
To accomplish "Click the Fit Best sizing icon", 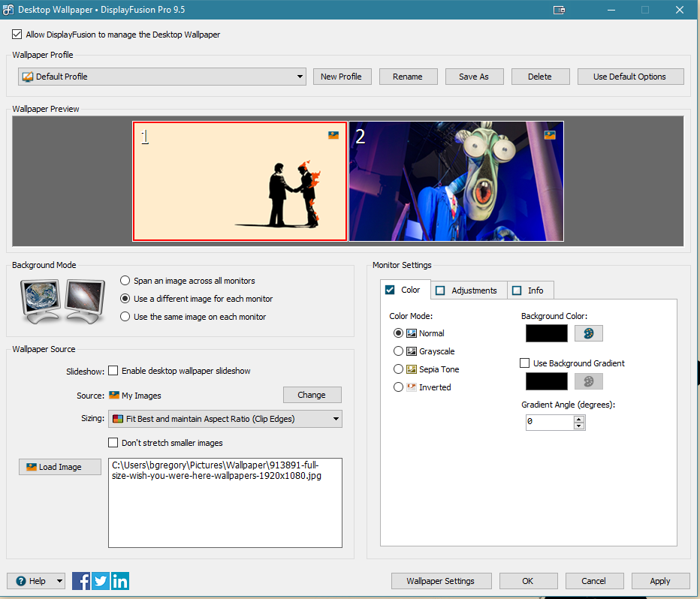I will pyautogui.click(x=118, y=419).
